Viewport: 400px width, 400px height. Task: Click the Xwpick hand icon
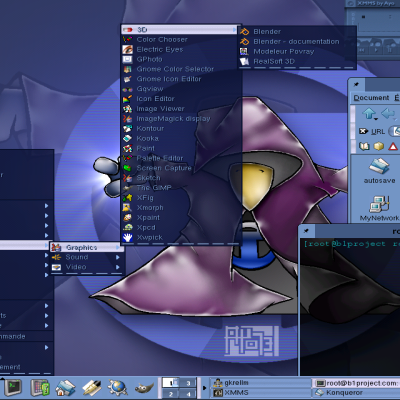(x=127, y=237)
